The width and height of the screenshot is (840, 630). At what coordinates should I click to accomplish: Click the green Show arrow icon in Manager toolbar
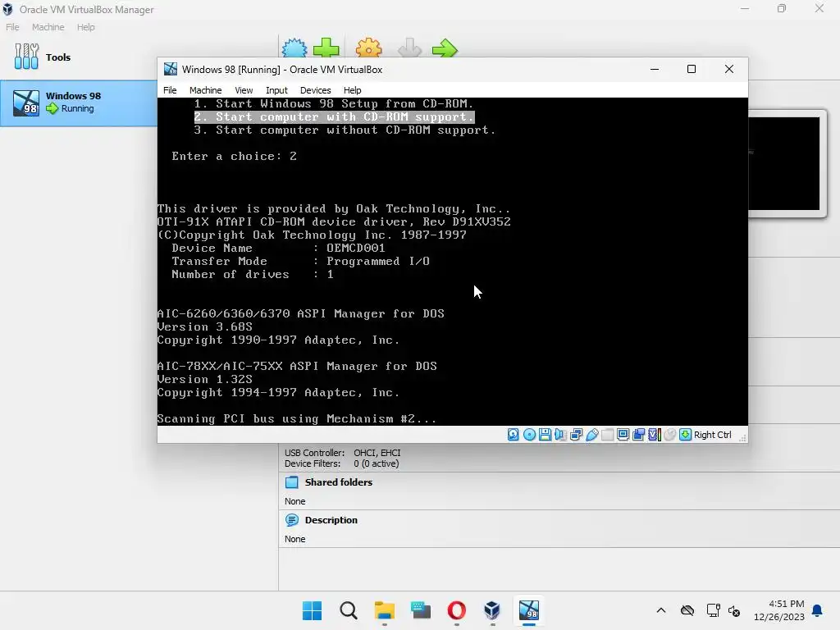(445, 48)
